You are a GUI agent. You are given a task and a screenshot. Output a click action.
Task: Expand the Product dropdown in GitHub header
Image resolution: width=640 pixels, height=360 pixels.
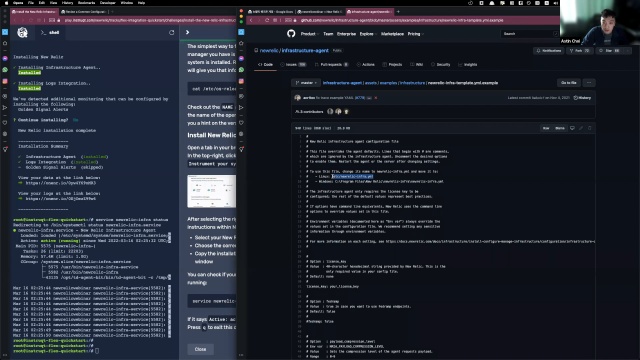[x=309, y=34]
